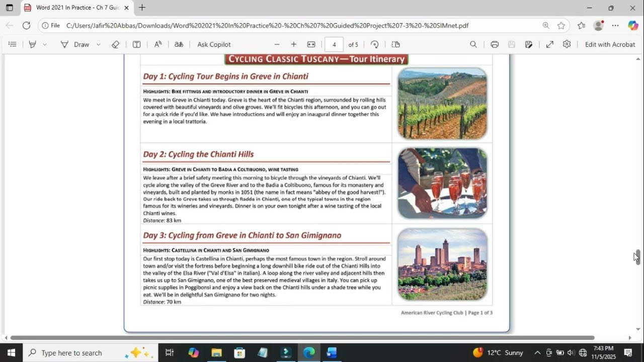The image size is (644, 362).
Task: Zoom out with the minus button
Action: (277, 44)
